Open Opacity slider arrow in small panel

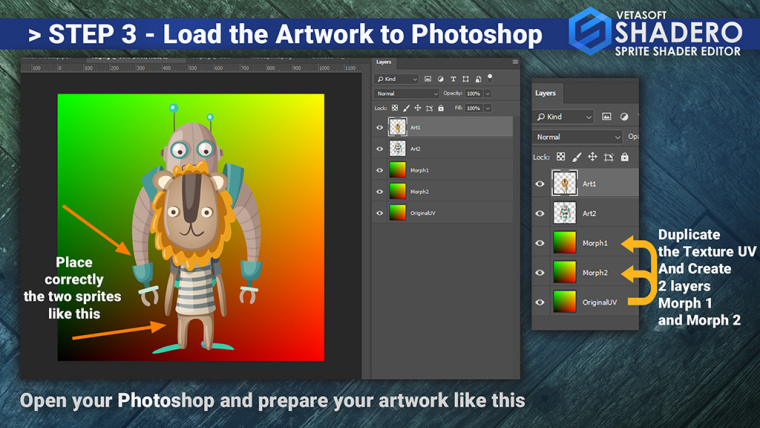click(x=488, y=94)
